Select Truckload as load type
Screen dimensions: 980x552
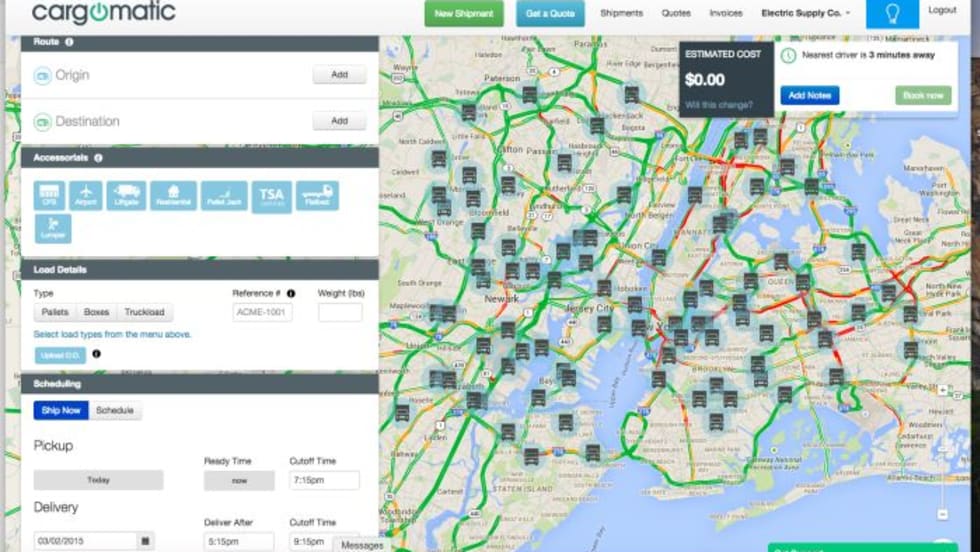click(144, 312)
